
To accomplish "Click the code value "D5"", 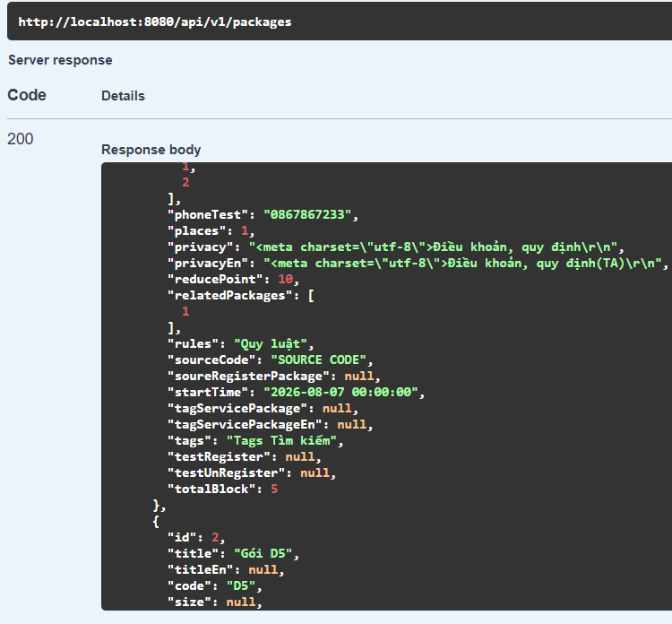I will click(241, 585).
